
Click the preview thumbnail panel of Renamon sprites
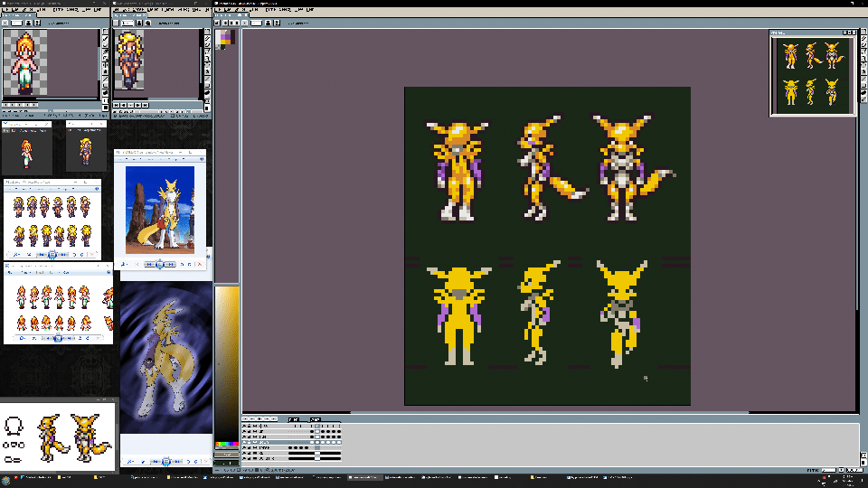tap(813, 75)
